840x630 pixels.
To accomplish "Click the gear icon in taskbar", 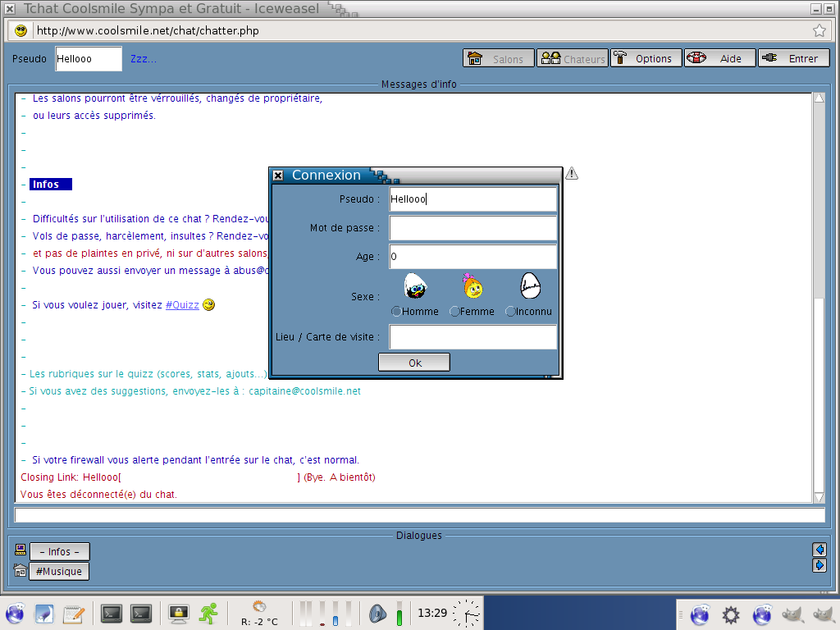I will point(730,614).
